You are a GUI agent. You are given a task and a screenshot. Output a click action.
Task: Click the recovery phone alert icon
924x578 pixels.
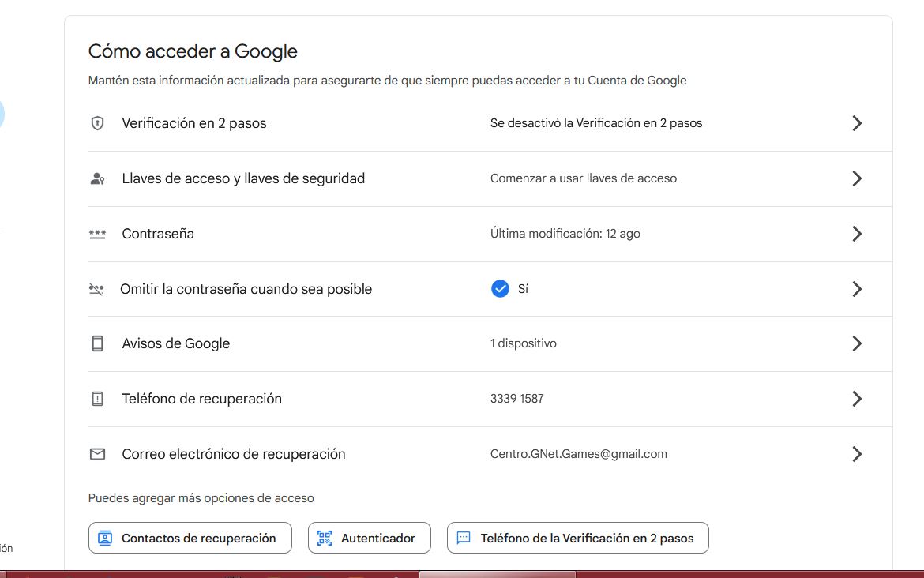tap(97, 399)
